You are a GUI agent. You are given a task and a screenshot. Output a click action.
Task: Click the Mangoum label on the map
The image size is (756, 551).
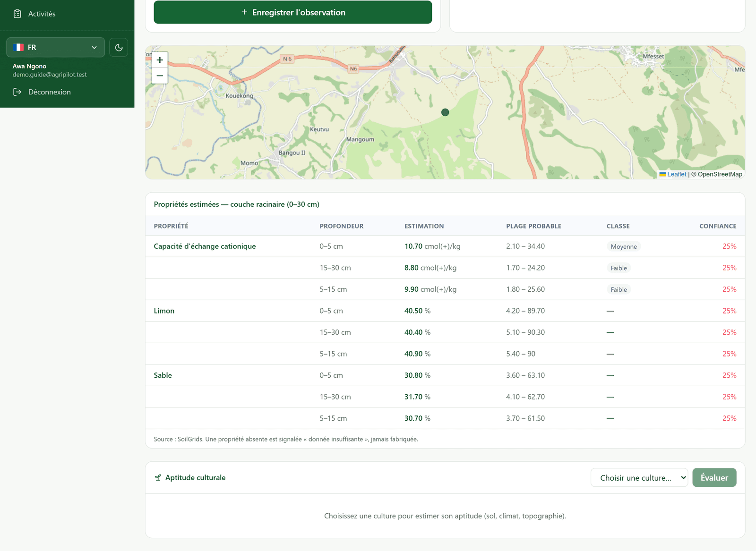[360, 139]
